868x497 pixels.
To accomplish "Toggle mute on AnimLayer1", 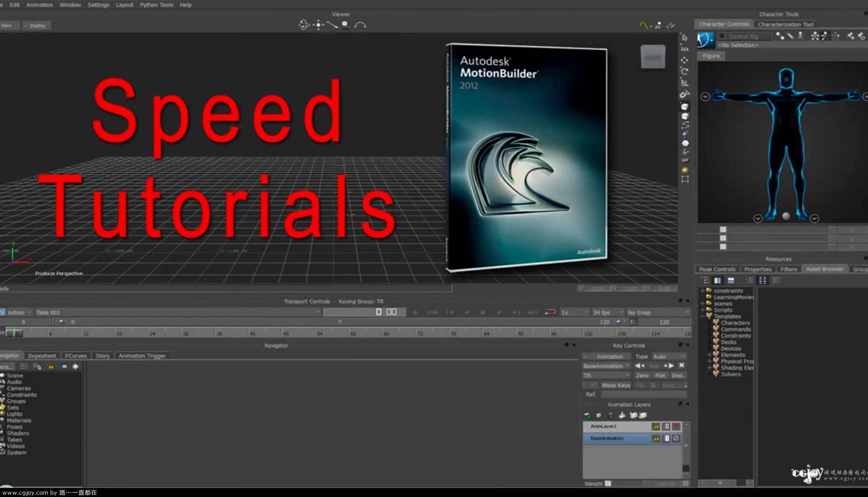I will click(676, 426).
